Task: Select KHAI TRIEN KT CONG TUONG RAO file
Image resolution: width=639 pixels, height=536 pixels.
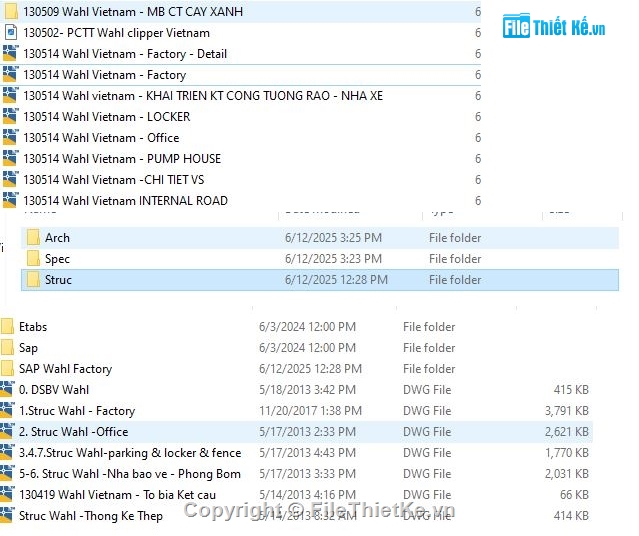Action: point(202,96)
